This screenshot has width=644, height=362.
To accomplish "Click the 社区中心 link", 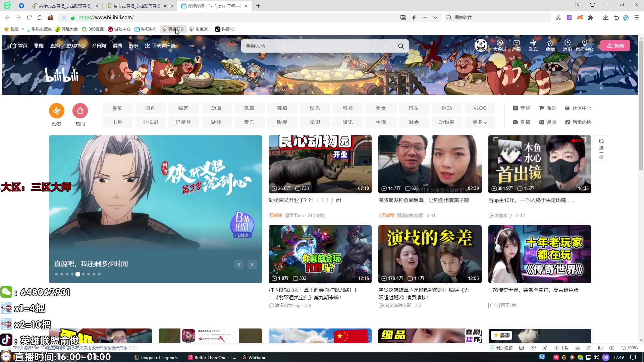I will [578, 108].
